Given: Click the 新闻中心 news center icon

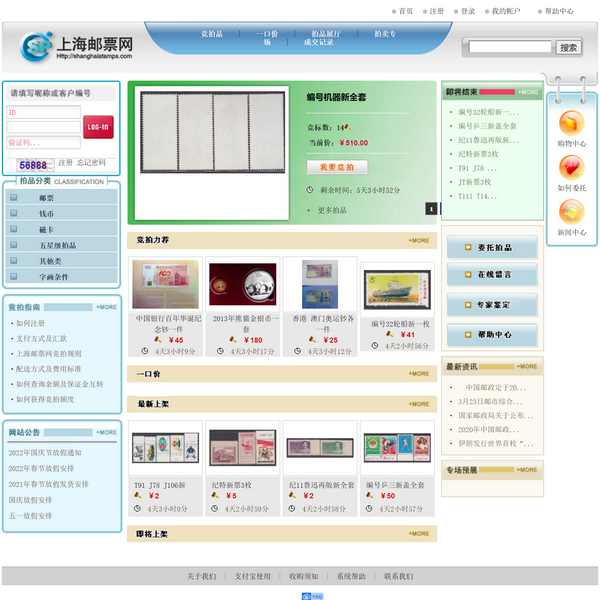Looking at the screenshot, I should [x=571, y=211].
